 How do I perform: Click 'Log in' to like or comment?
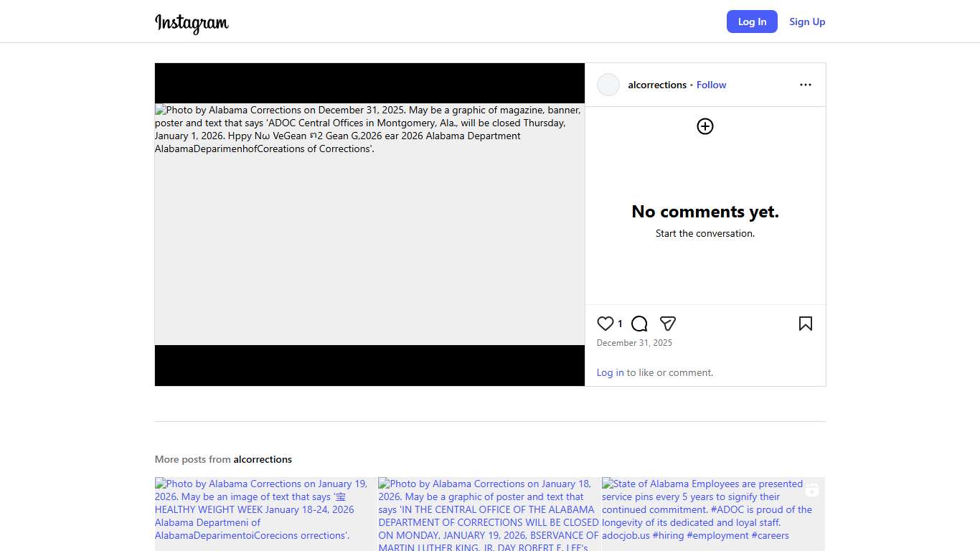(x=610, y=372)
